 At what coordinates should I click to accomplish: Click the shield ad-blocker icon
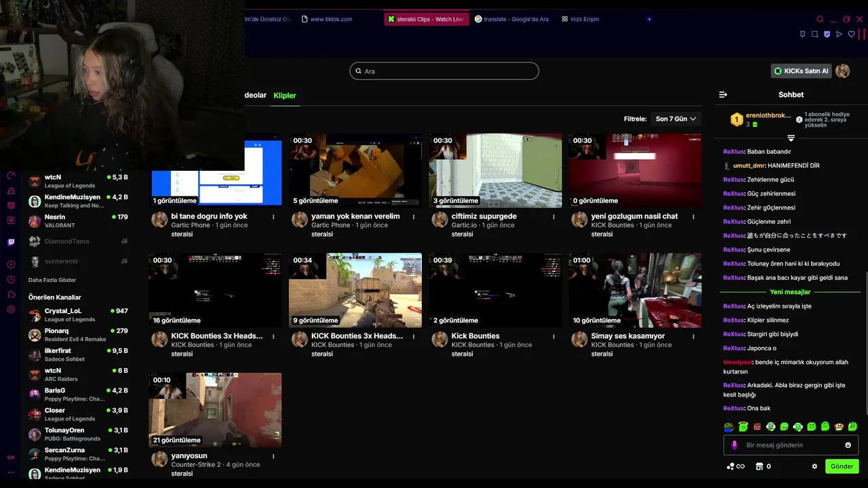[827, 34]
